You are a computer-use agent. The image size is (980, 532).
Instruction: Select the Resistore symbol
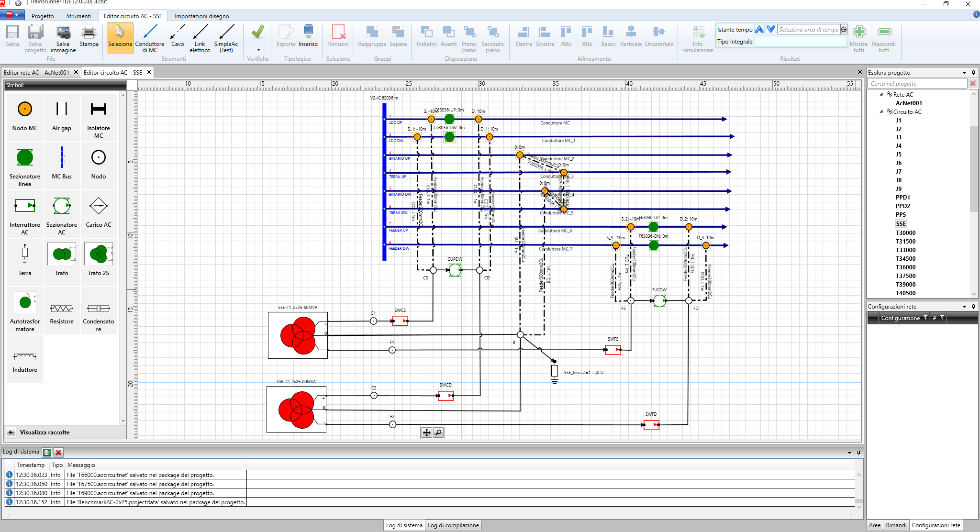coord(62,311)
